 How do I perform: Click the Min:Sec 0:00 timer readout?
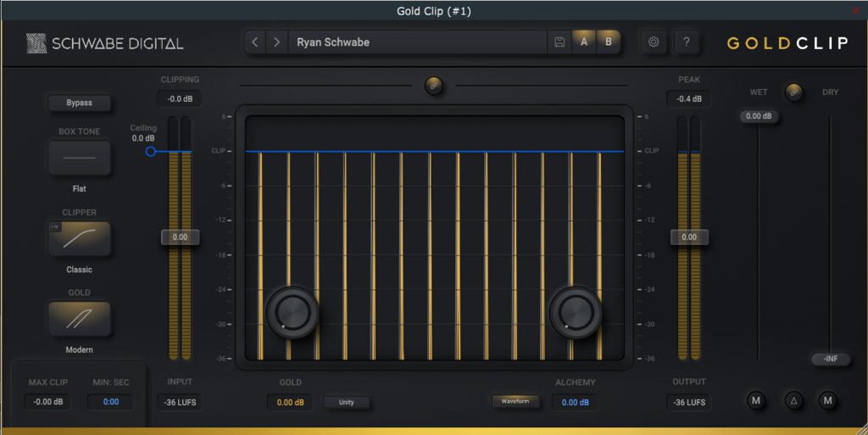[x=111, y=402]
